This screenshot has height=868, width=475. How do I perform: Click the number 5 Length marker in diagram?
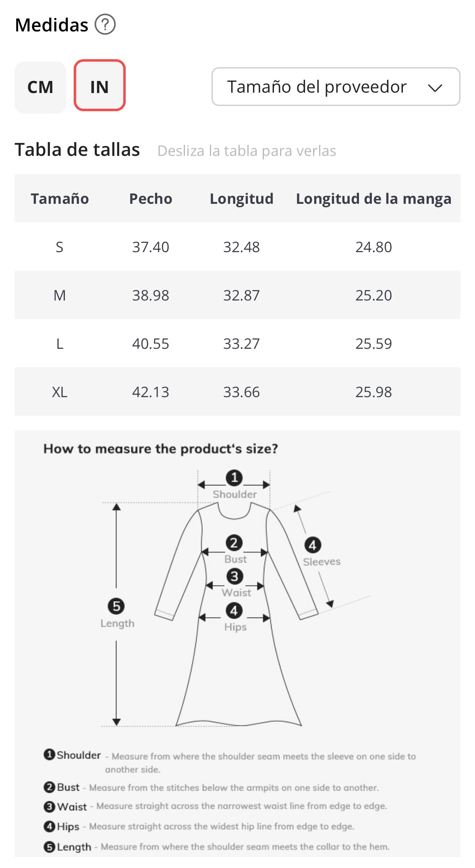(x=116, y=606)
